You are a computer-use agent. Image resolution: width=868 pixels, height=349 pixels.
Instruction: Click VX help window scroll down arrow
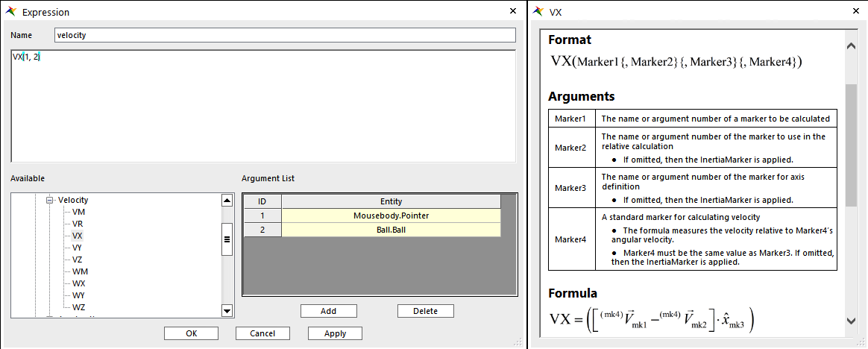852,320
